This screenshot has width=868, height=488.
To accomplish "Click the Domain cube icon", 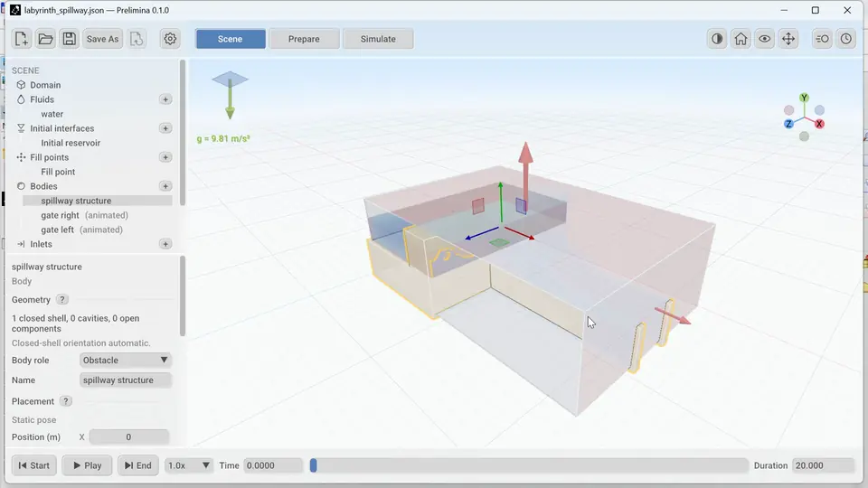I will point(21,85).
